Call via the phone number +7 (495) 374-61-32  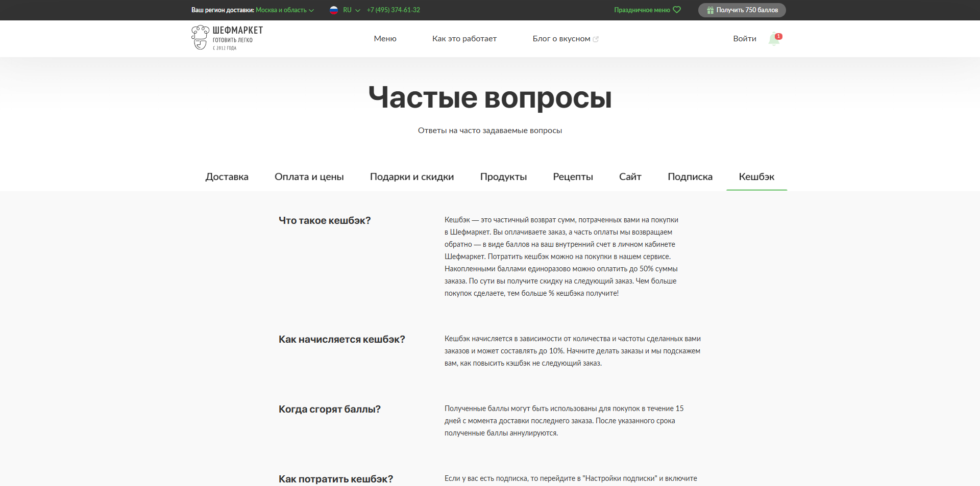[393, 10]
